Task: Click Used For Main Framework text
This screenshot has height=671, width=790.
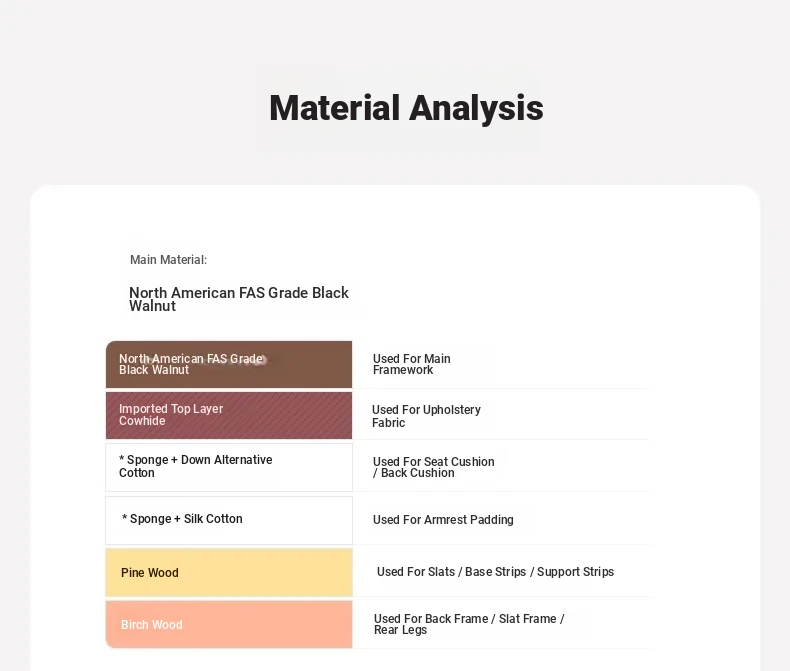Action: 412,364
